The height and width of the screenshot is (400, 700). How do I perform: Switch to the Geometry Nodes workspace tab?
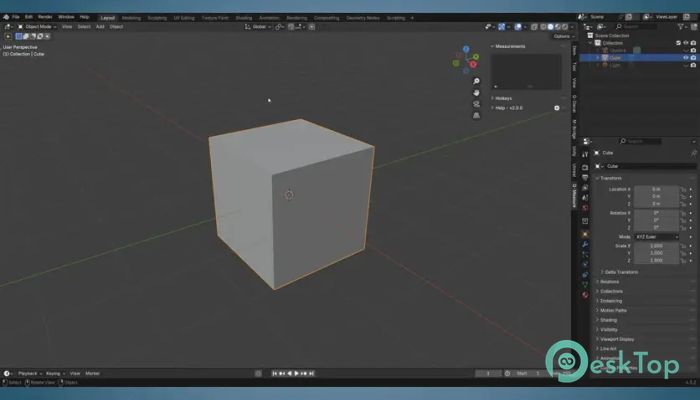[x=363, y=18]
